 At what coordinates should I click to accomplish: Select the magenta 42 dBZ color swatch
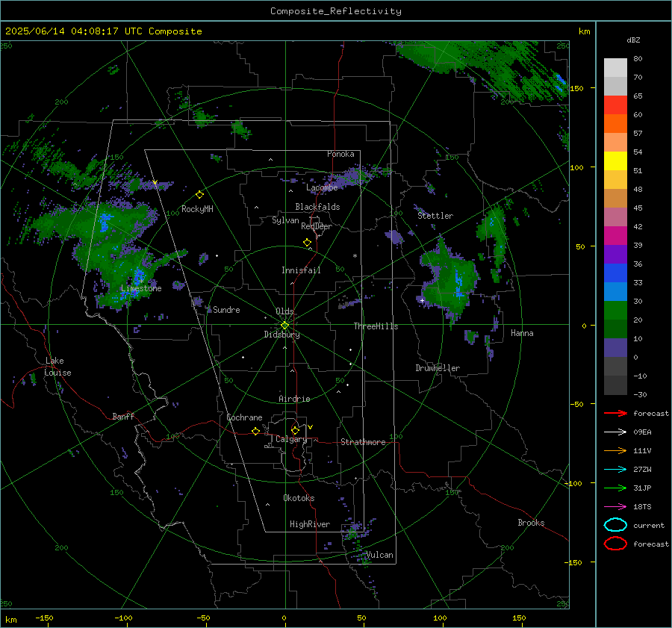(x=615, y=235)
